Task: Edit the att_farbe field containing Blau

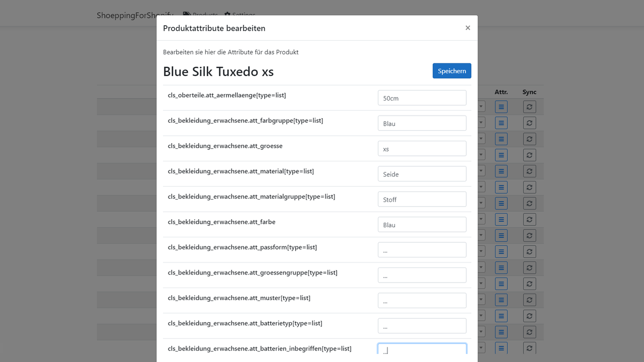Action: 422,225
